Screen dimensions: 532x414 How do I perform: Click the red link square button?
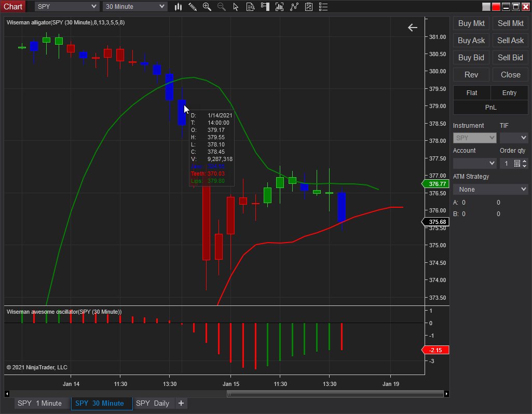click(x=496, y=7)
